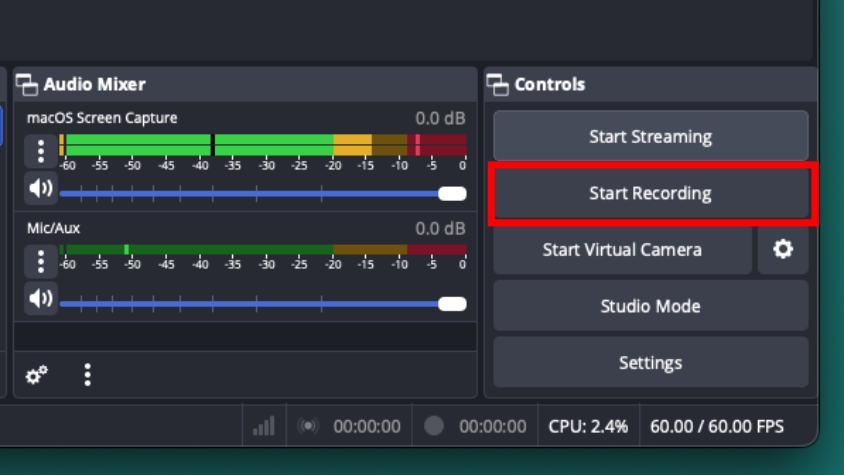Open OBS Settings from Controls

(650, 362)
